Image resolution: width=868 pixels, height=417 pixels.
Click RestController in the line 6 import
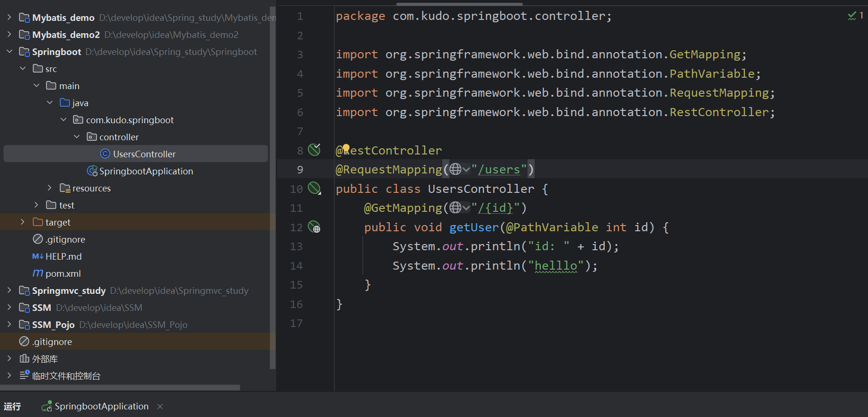[719, 112]
